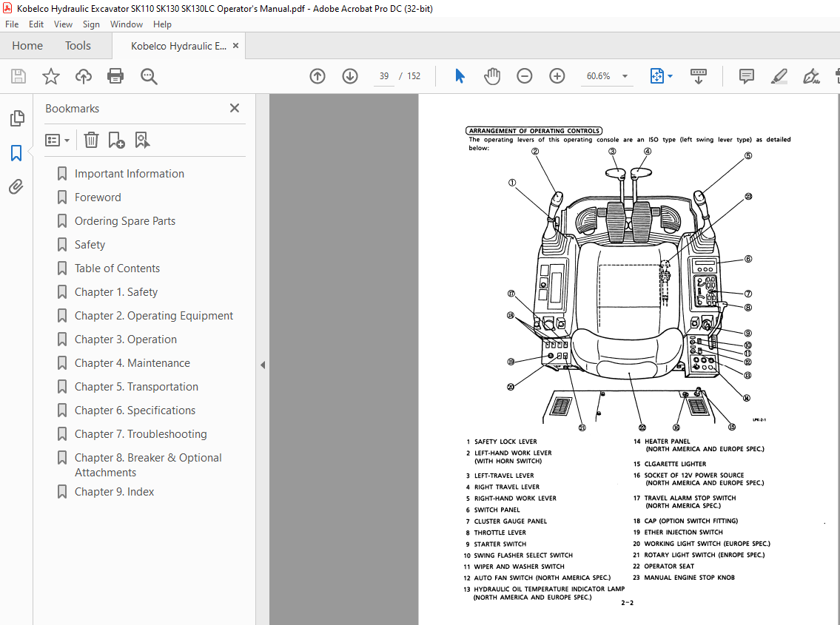Image resolution: width=840 pixels, height=625 pixels.
Task: Open the Safety bookmark
Action: pyautogui.click(x=90, y=245)
